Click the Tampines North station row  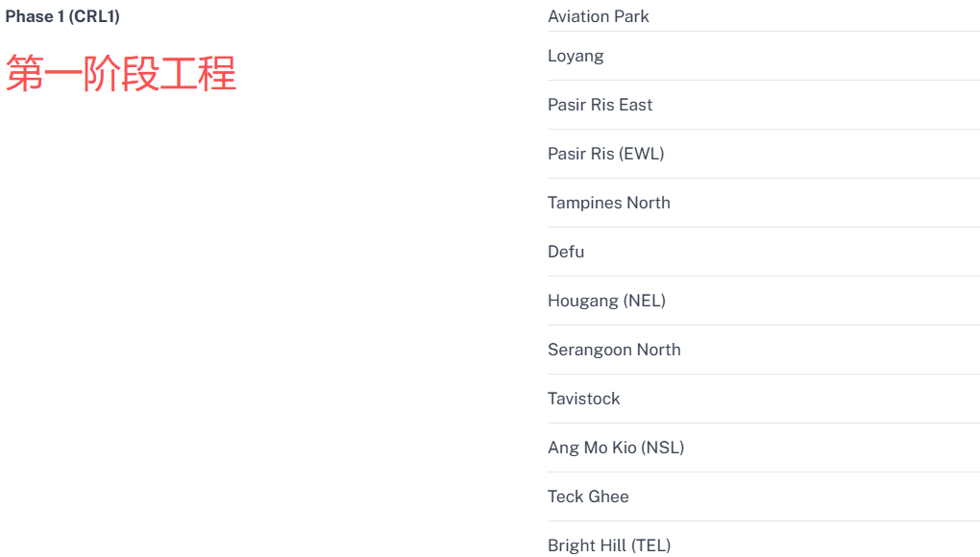click(764, 203)
